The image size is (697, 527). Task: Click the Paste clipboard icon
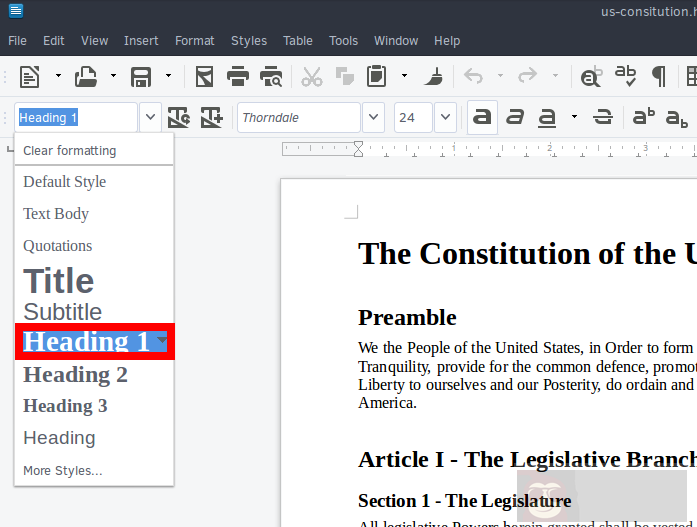377,76
